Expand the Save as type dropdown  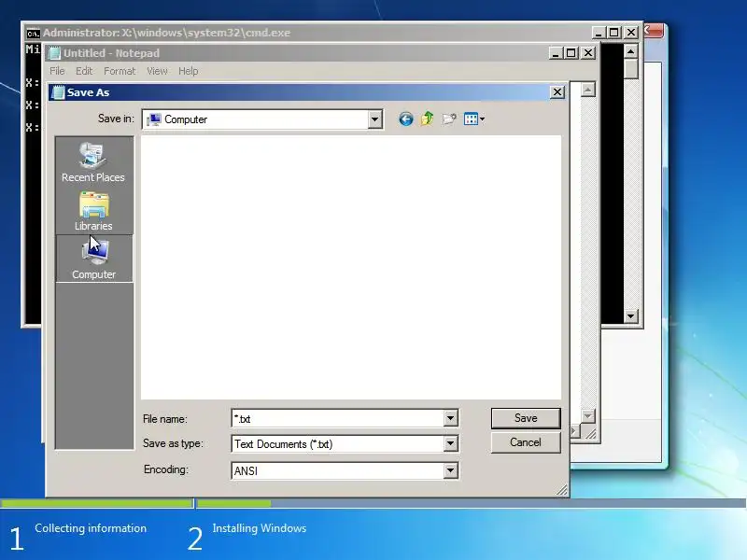click(451, 444)
